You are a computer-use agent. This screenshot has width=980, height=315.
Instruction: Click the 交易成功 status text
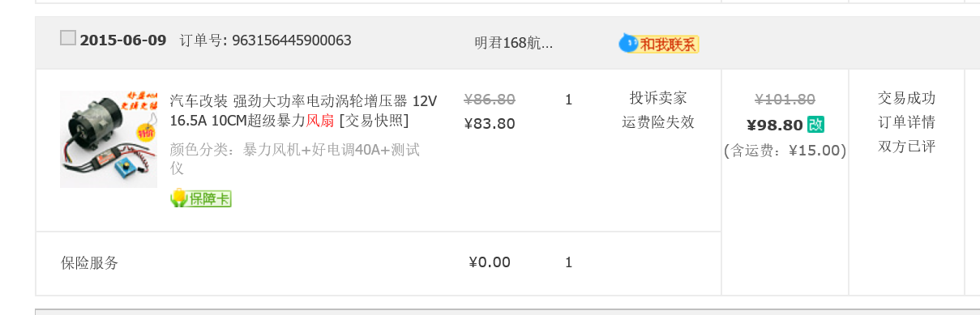(x=906, y=98)
